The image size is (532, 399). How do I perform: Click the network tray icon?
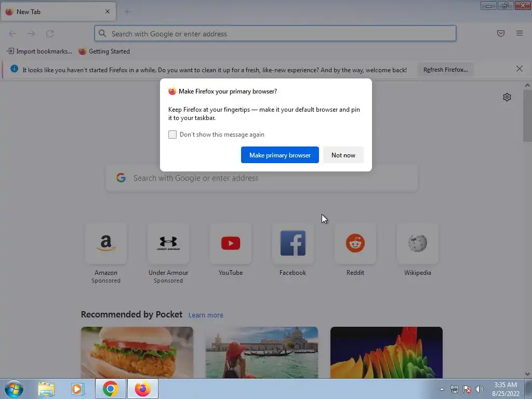tap(454, 389)
